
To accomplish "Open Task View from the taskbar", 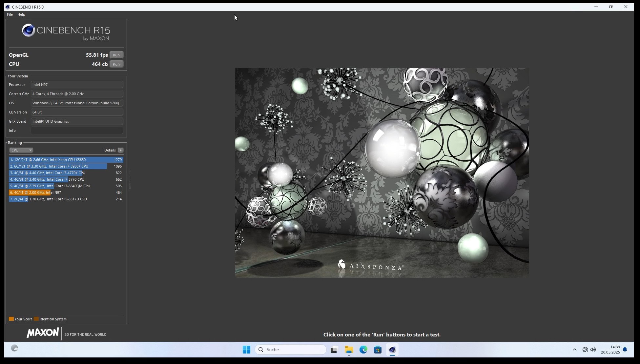I will click(x=334, y=350).
